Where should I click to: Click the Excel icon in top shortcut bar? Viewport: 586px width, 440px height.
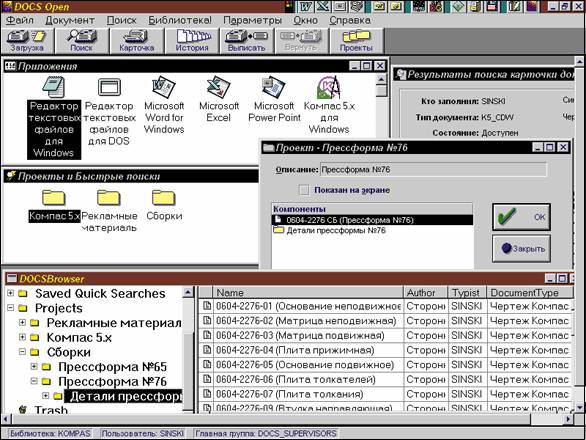(323, 6)
